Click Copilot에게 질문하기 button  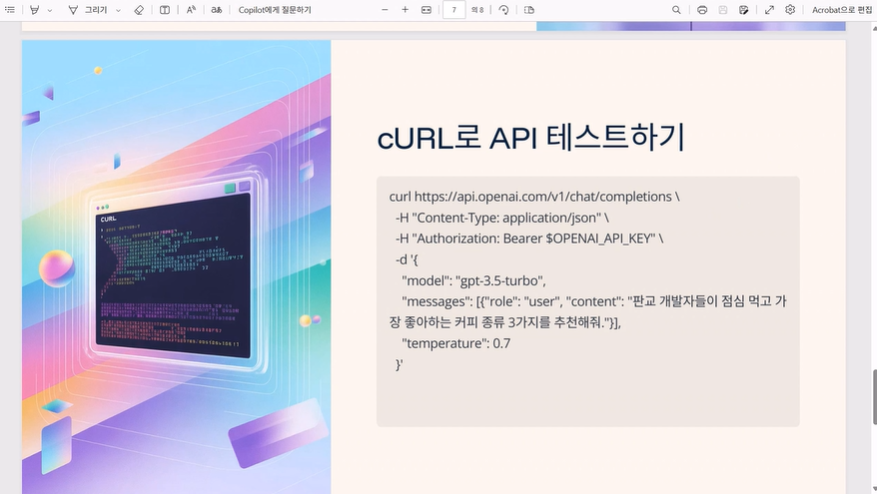point(275,10)
